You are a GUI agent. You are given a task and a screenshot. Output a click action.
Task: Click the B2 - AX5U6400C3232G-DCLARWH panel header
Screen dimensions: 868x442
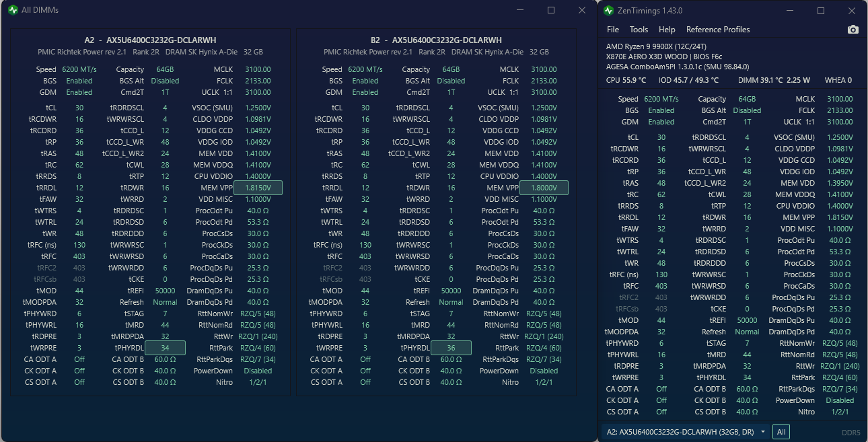coord(436,40)
